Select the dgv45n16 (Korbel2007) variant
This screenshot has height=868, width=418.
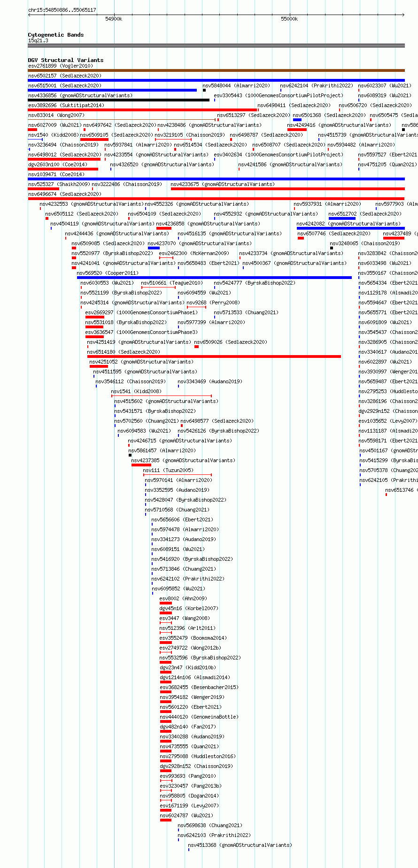[189, 608]
